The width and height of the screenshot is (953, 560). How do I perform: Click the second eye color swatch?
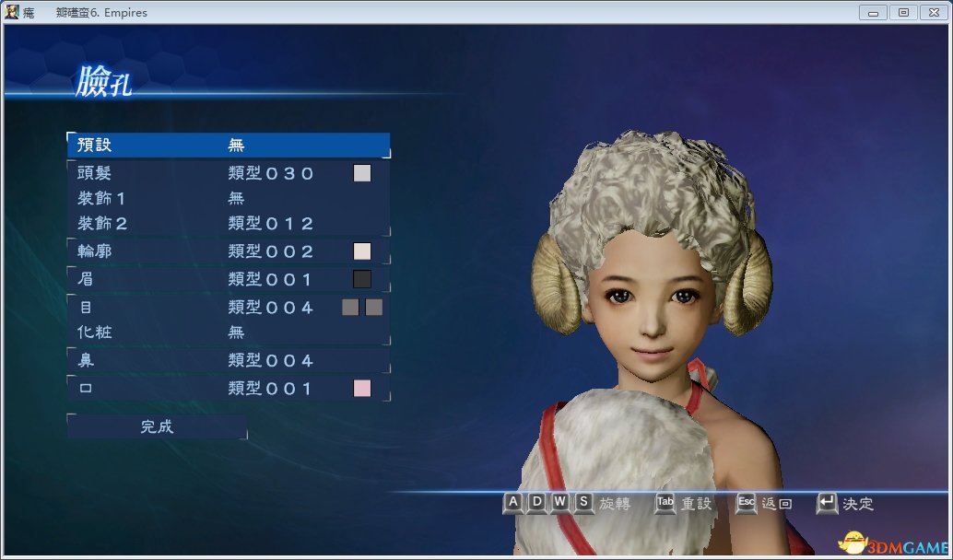pyautogui.click(x=374, y=308)
